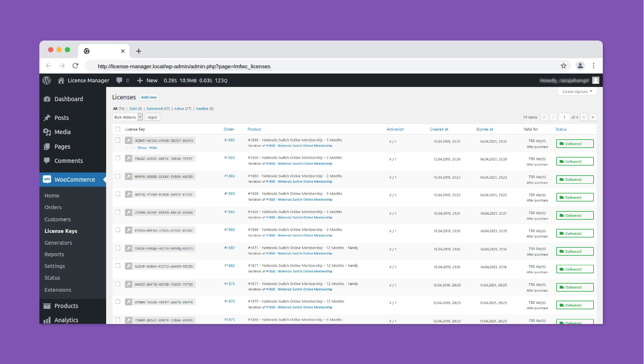644x364 pixels.
Task: Click the Analytics sidebar icon
Action: pyautogui.click(x=47, y=319)
